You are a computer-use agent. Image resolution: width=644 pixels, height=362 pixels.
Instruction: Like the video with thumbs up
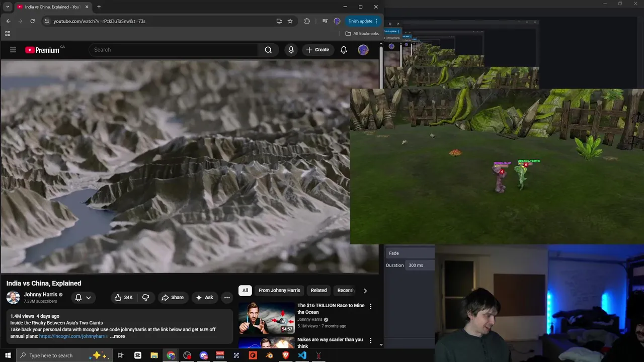pyautogui.click(x=123, y=298)
